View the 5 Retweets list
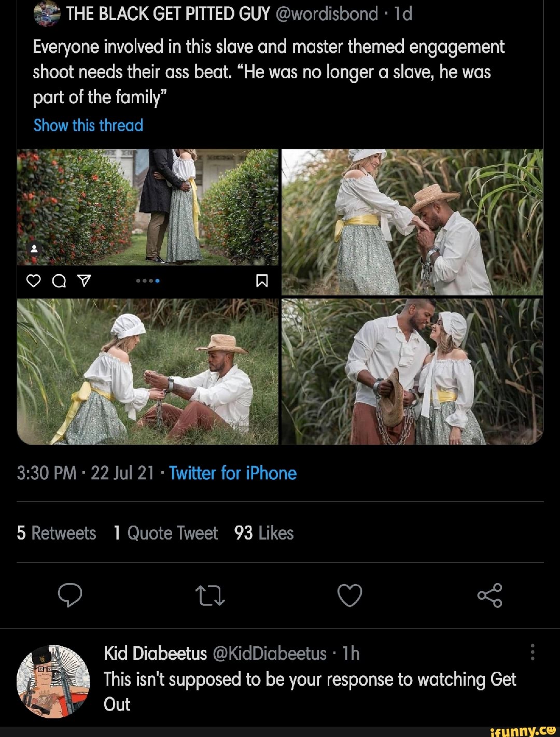Image resolution: width=560 pixels, height=737 pixels. [x=57, y=533]
